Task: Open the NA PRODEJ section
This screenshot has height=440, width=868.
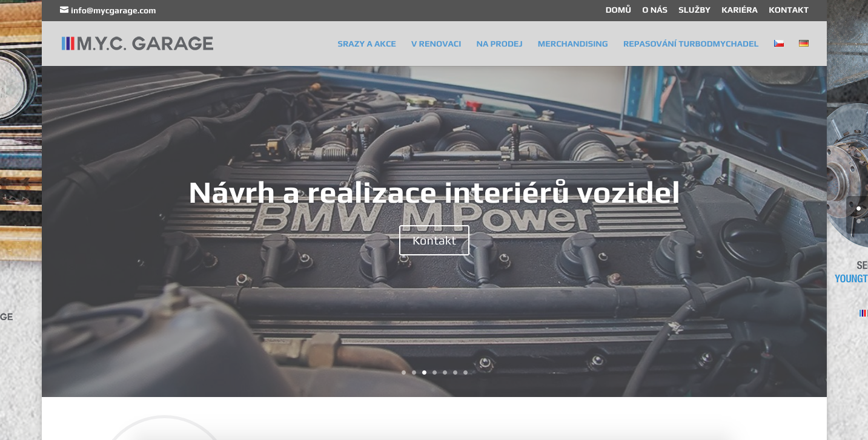Action: click(499, 44)
